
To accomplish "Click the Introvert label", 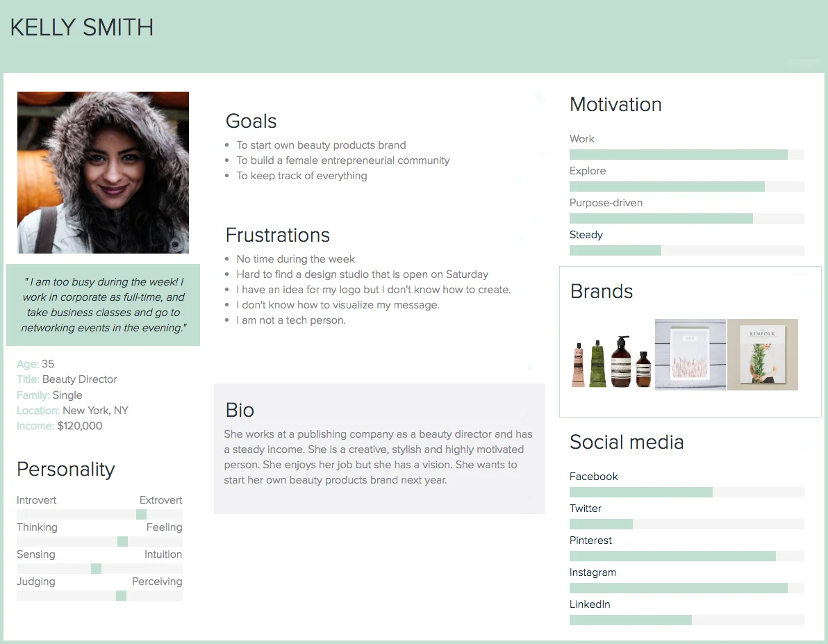I will tap(36, 500).
